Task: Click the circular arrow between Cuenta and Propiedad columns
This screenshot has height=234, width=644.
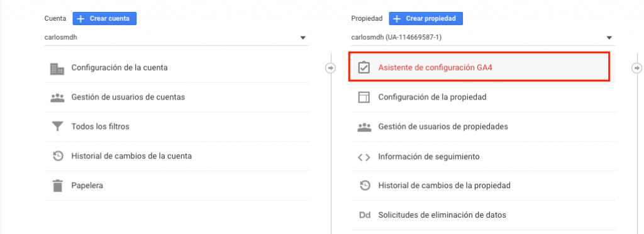Action: [x=331, y=68]
